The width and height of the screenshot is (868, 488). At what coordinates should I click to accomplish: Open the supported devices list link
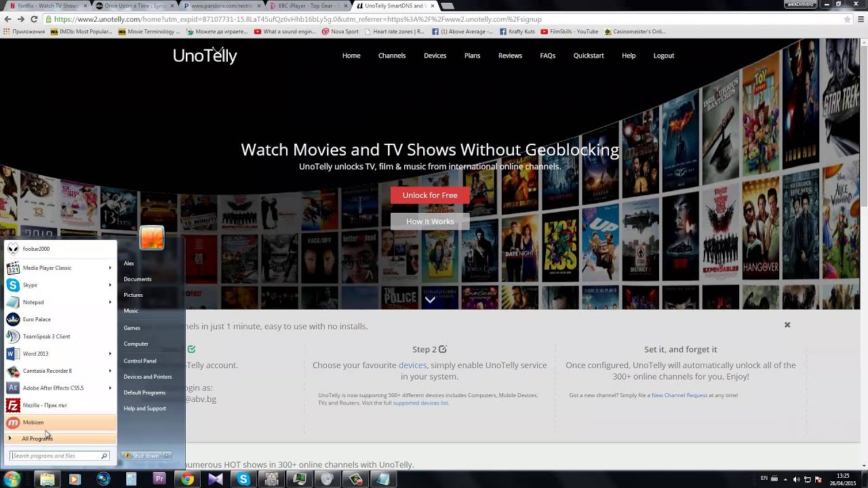tap(420, 403)
